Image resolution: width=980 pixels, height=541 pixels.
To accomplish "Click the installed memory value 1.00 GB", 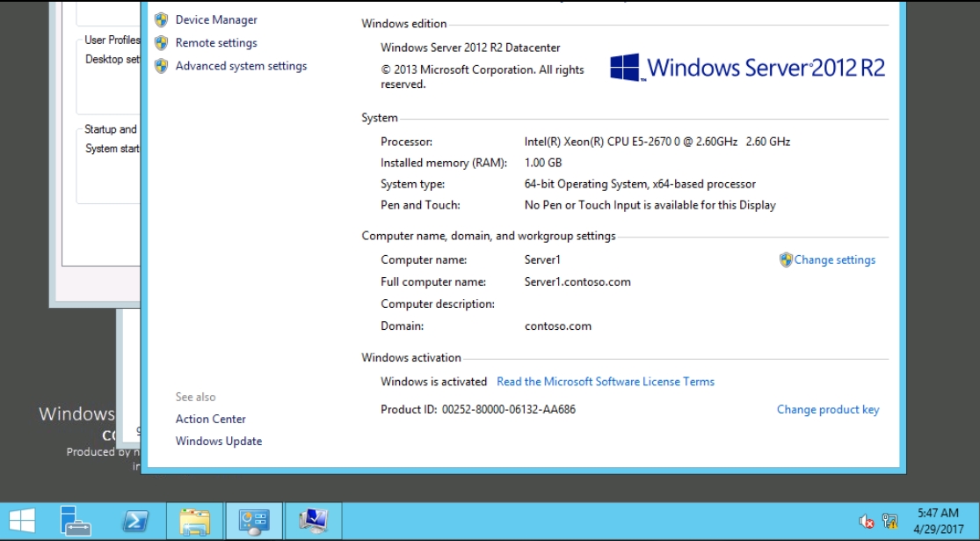I will pyautogui.click(x=543, y=164).
